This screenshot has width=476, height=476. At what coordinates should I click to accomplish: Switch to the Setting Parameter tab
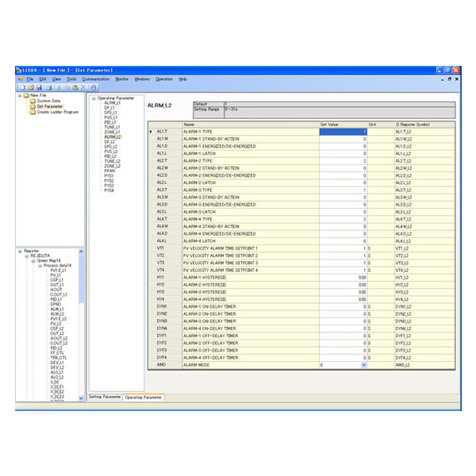(x=105, y=396)
